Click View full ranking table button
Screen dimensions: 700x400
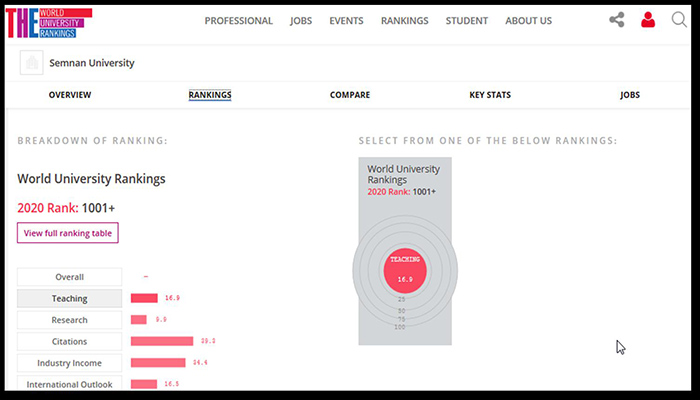[68, 233]
